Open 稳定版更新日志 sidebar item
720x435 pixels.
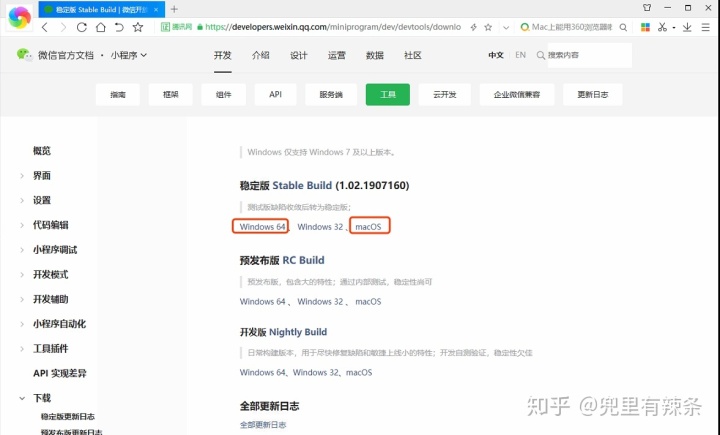tap(68, 417)
